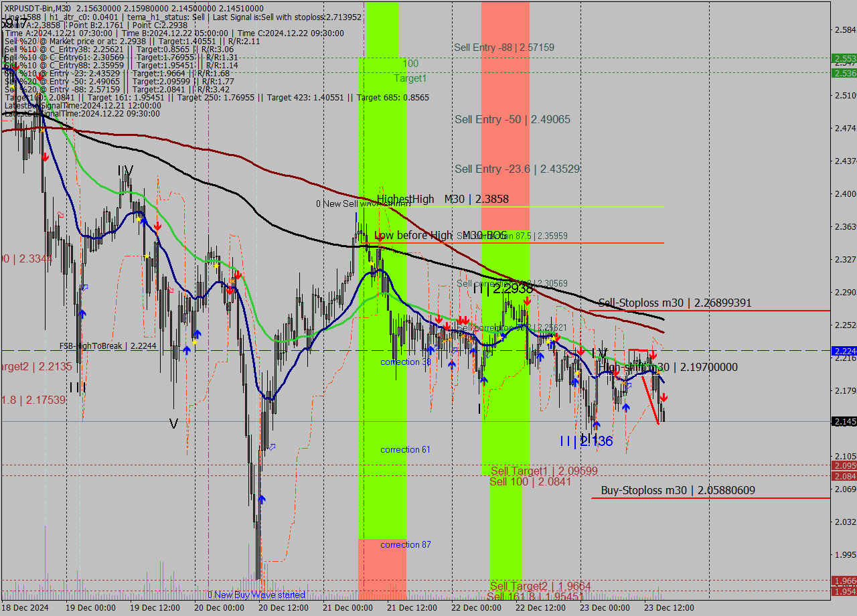Click the 'correction 61' label
The width and height of the screenshot is (857, 616).
coord(405,449)
